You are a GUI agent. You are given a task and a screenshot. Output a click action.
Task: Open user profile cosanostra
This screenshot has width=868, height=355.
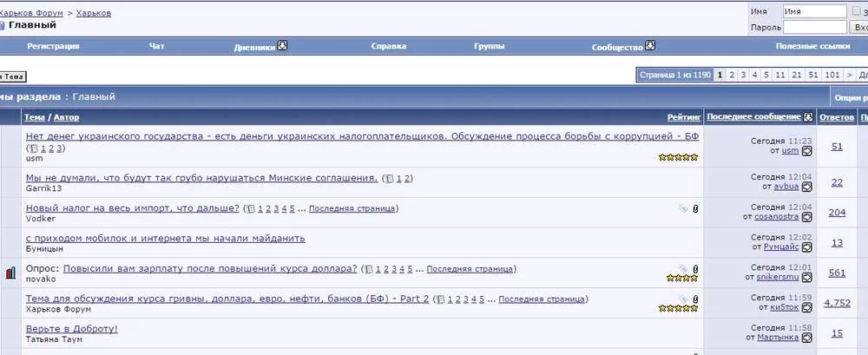[x=777, y=217]
